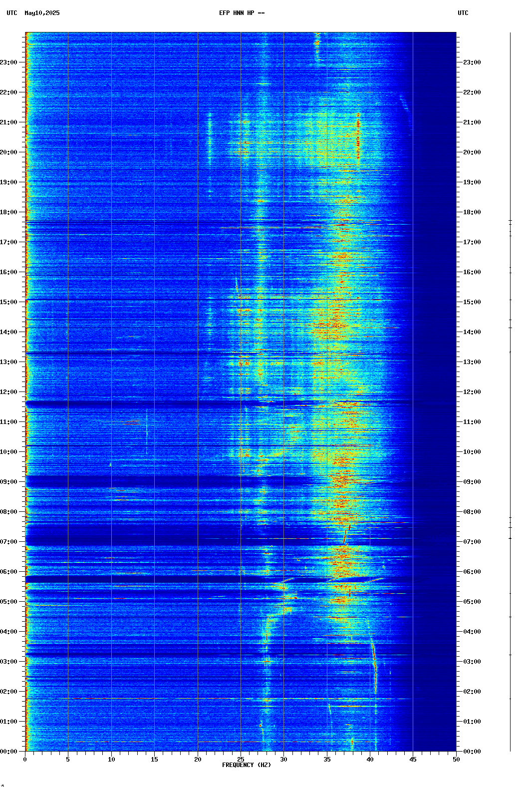Screen dimensions: 532x791
Task: Click the left-axis "05:00" time label
Action: tap(8, 602)
